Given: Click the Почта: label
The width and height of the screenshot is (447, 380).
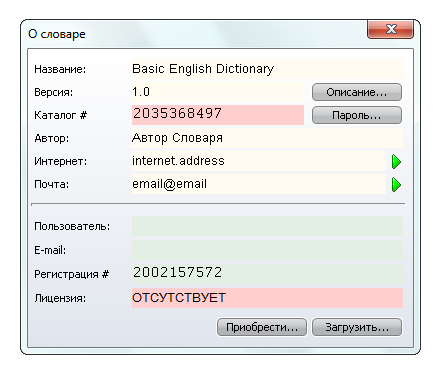Looking at the screenshot, I should [52, 184].
